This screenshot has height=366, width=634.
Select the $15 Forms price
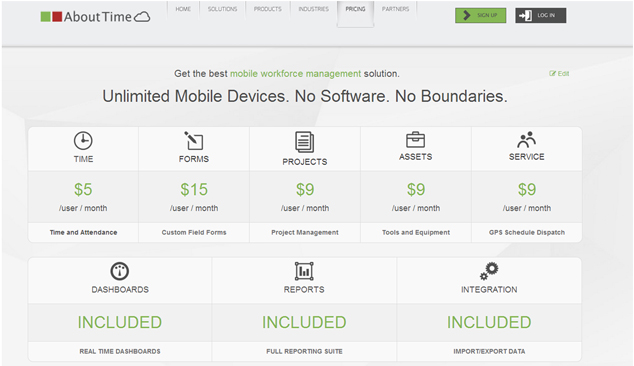[194, 189]
